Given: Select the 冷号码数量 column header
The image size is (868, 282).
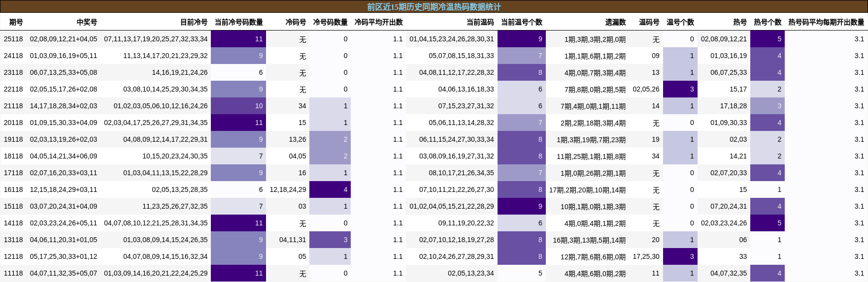Looking at the screenshot, I should (330, 22).
